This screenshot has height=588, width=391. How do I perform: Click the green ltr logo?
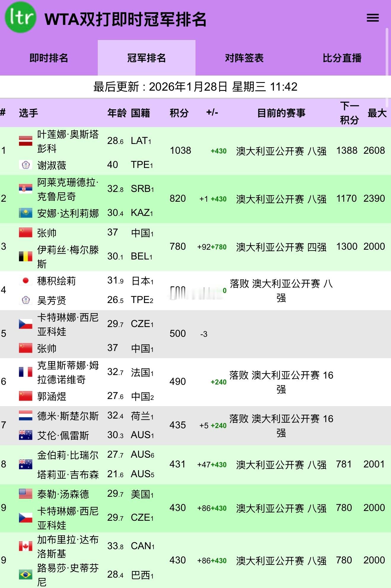[x=20, y=17]
